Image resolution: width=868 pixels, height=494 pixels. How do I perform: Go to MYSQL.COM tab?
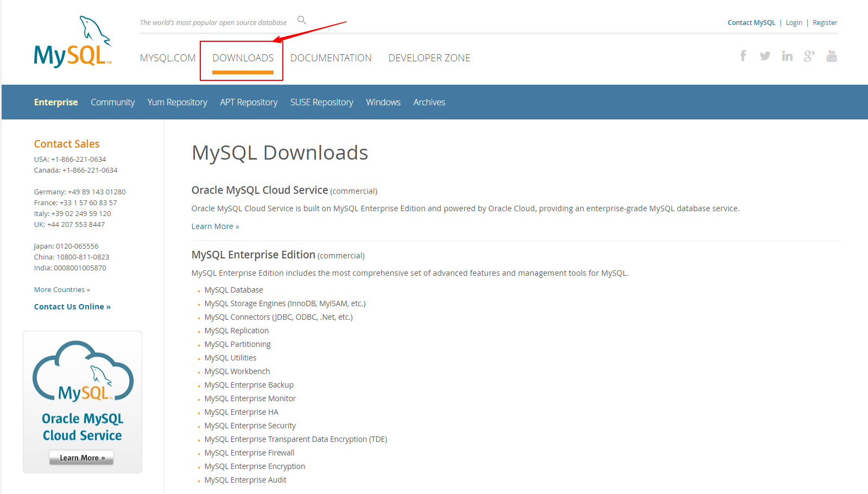(168, 58)
